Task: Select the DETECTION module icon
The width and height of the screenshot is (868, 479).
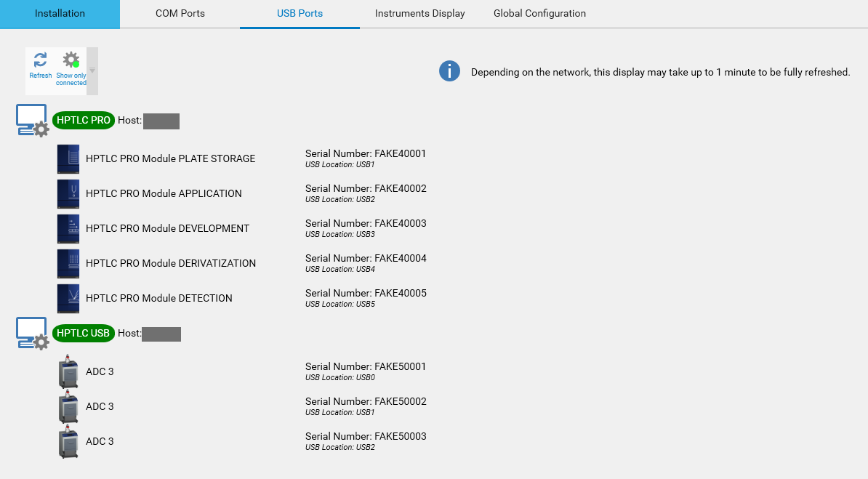Action: coord(68,298)
